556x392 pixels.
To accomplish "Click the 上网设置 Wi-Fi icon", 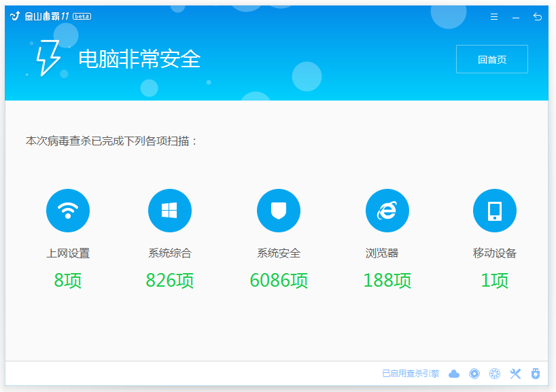I will tap(68, 211).
